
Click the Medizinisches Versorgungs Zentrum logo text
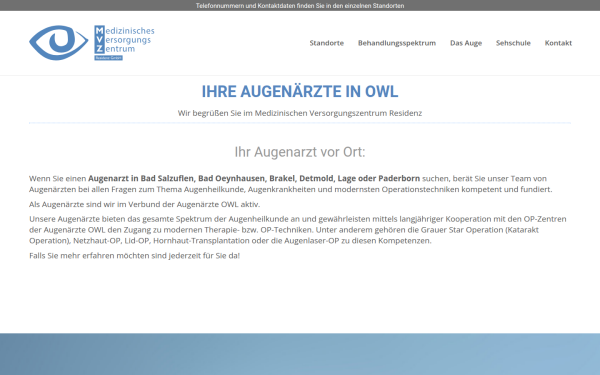[x=124, y=42]
